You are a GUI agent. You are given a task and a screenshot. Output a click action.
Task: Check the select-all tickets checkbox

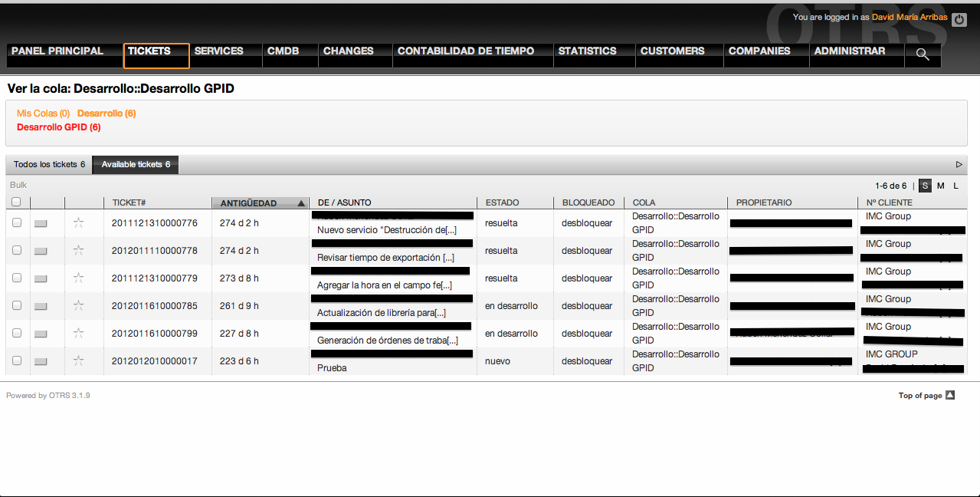[16, 202]
